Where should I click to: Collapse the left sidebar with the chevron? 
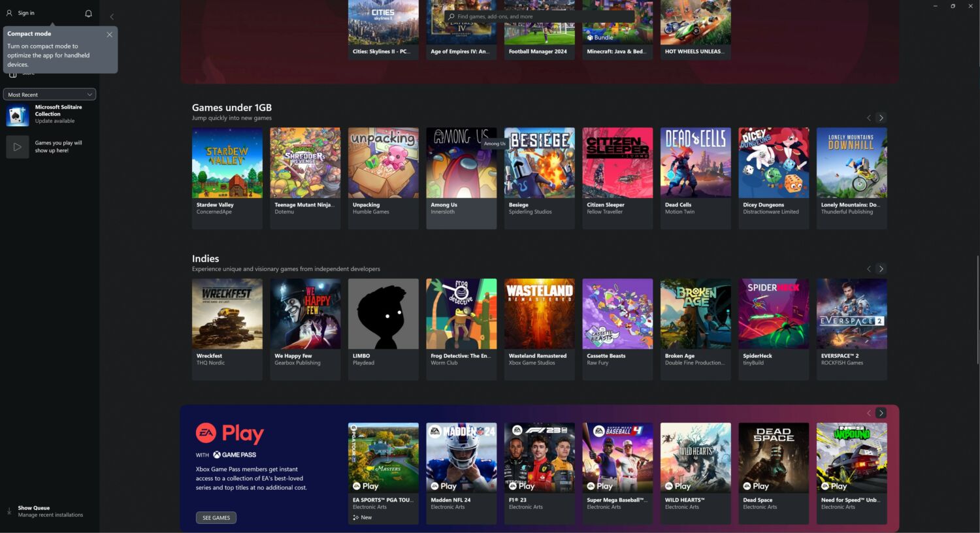111,16
